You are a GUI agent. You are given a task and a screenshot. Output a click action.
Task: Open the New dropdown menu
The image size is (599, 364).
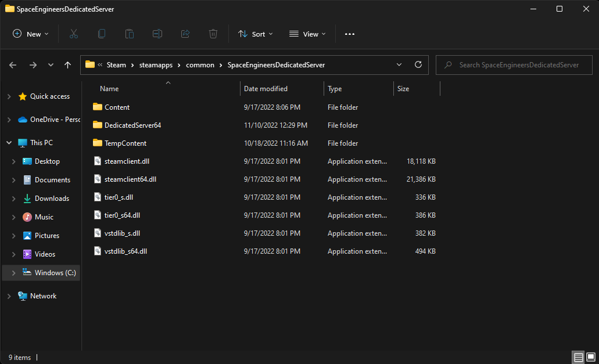point(31,34)
